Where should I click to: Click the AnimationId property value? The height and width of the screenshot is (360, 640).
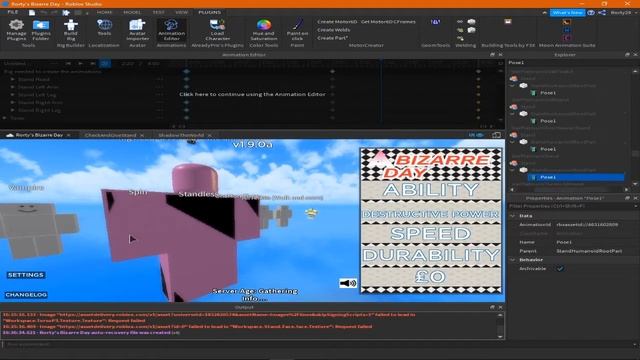tap(587, 224)
